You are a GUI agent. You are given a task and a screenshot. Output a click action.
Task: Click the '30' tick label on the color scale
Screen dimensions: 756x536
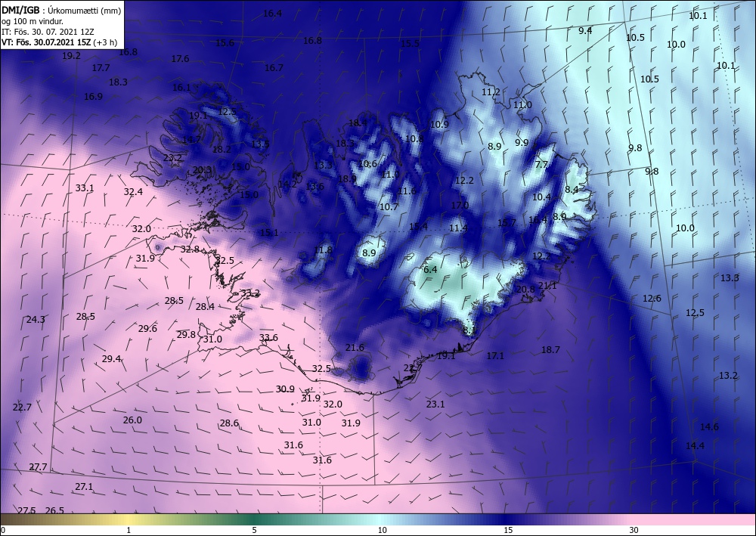(x=634, y=531)
